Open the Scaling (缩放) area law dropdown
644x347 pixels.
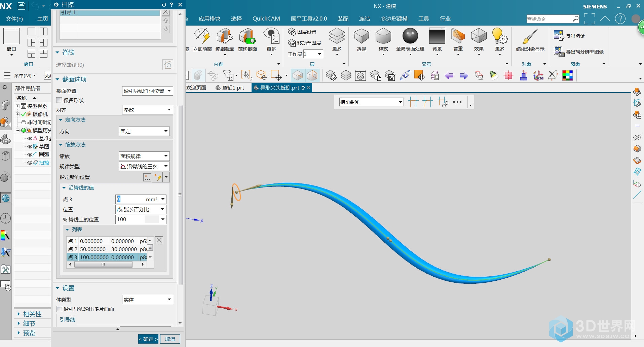(x=144, y=156)
